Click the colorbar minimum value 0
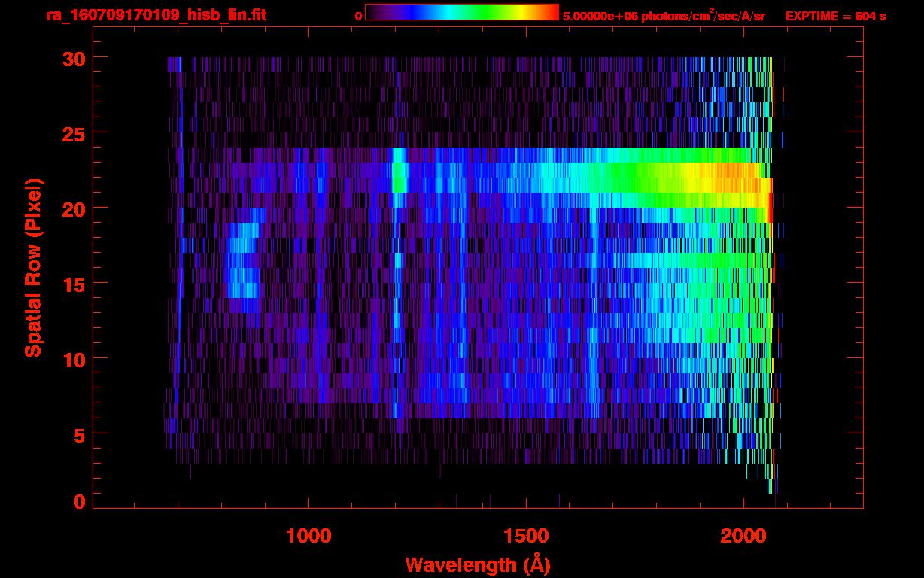 pyautogui.click(x=358, y=16)
